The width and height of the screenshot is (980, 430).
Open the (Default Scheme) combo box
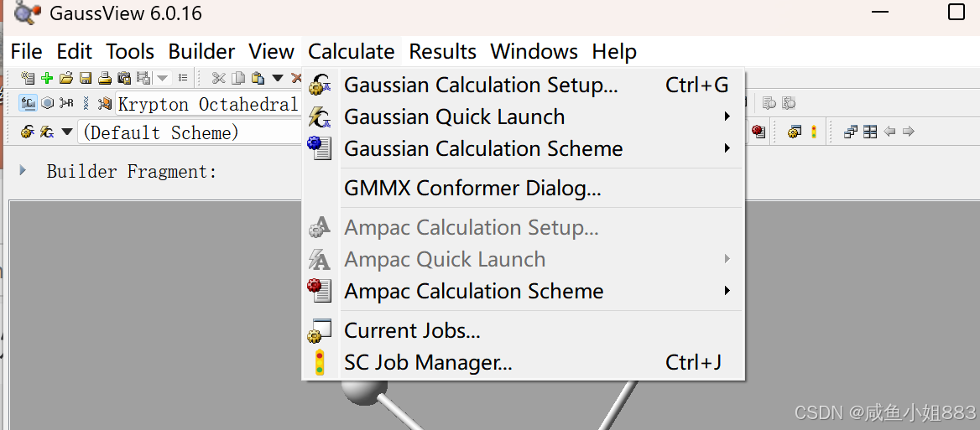click(190, 132)
